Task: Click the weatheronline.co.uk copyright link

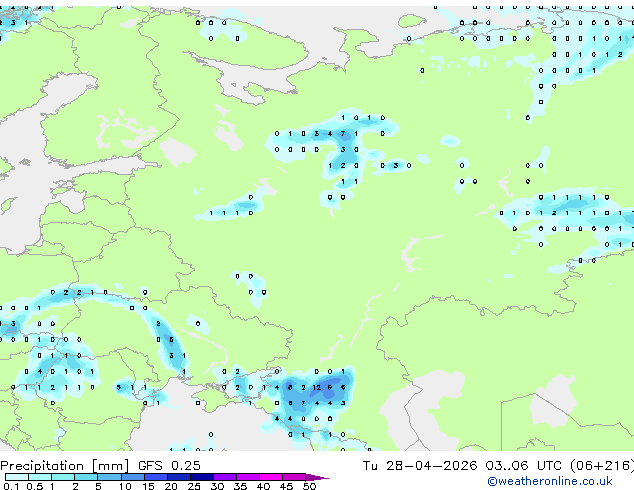Action: [x=550, y=481]
